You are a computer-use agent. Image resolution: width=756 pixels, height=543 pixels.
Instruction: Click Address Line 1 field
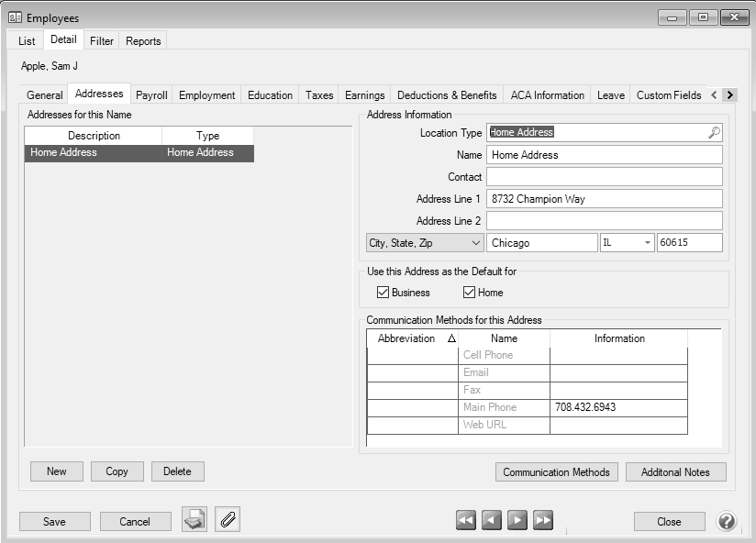click(x=604, y=198)
